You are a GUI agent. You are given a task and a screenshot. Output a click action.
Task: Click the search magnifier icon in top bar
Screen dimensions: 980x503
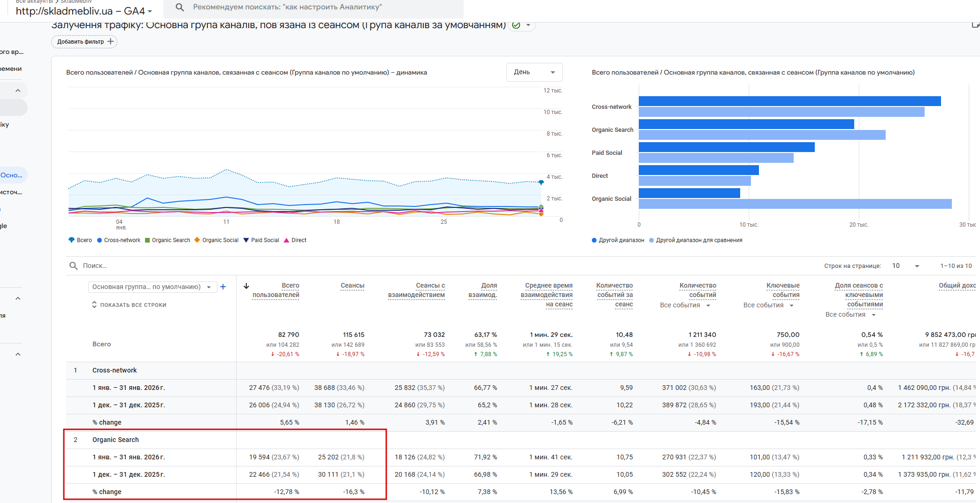pyautogui.click(x=179, y=8)
